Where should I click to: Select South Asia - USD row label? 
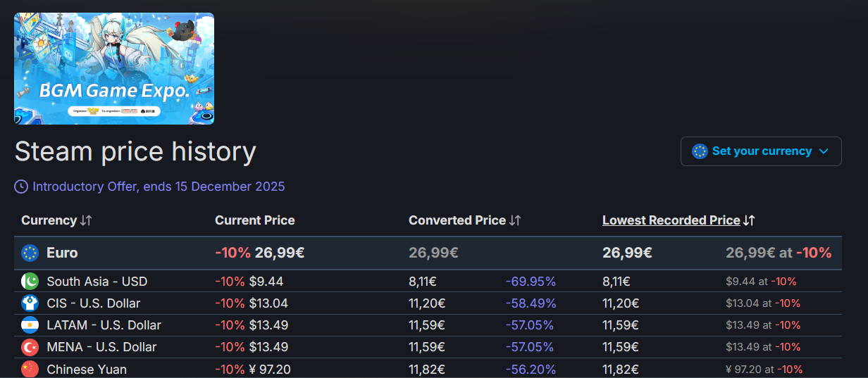[x=97, y=282]
